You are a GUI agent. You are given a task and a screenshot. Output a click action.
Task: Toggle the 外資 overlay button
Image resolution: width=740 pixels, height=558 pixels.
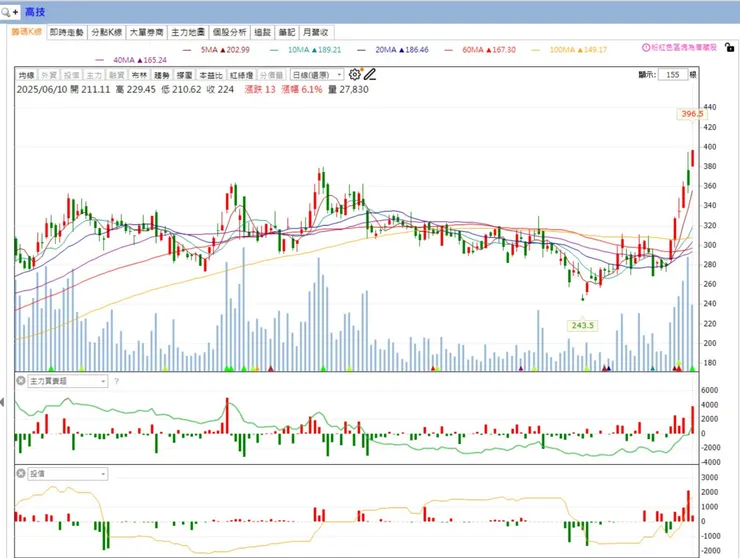pyautogui.click(x=49, y=75)
